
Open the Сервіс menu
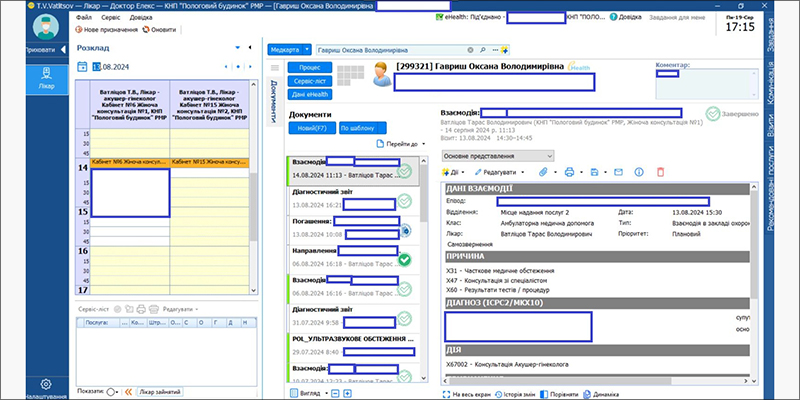tap(112, 18)
